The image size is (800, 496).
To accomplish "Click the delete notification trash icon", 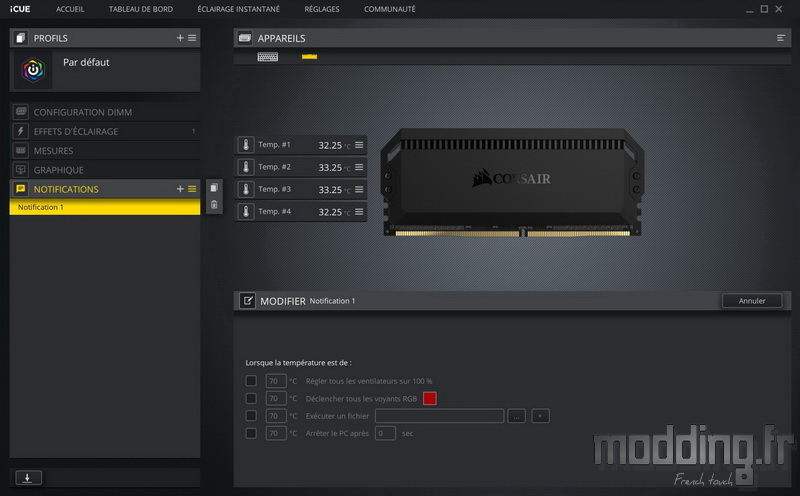I will click(x=214, y=205).
